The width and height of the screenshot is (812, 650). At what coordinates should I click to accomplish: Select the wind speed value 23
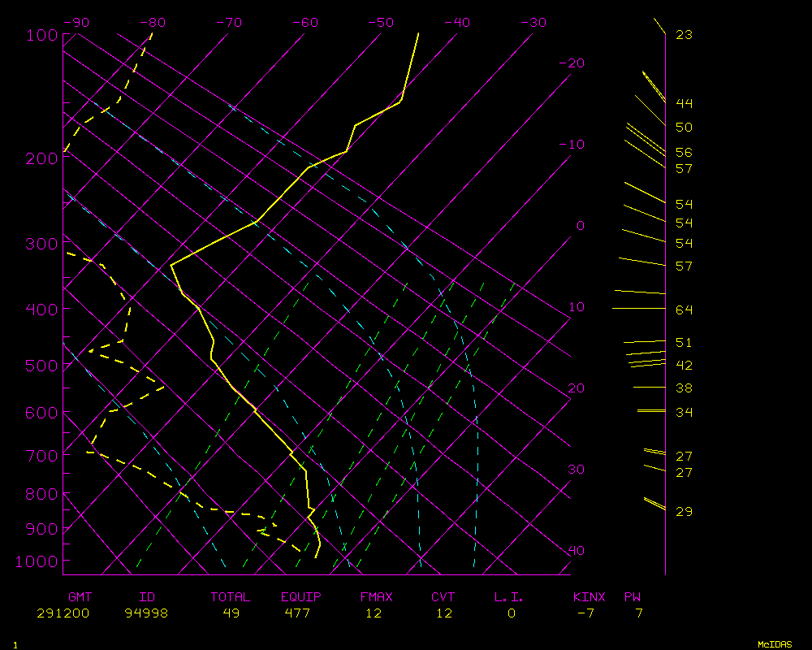coord(684,35)
